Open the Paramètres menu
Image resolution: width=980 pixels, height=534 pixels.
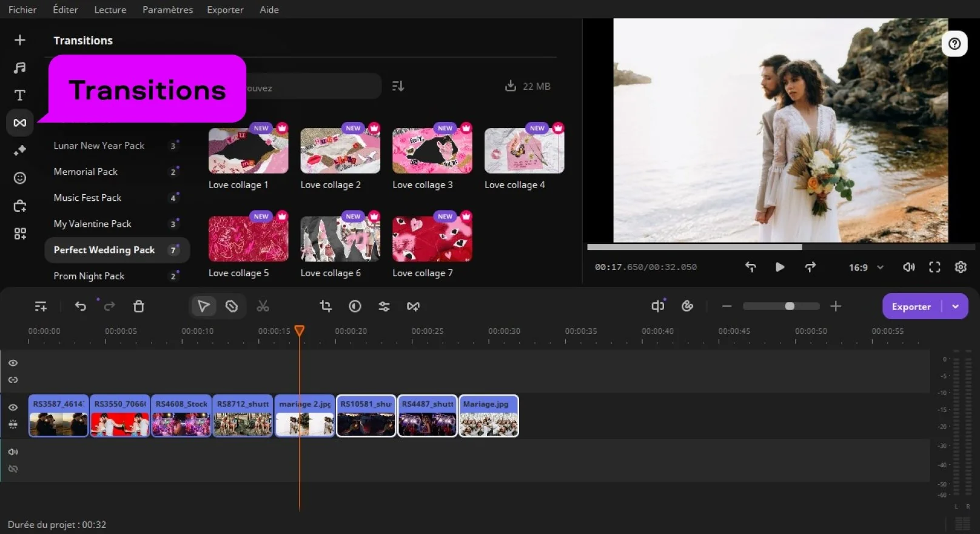coord(167,10)
